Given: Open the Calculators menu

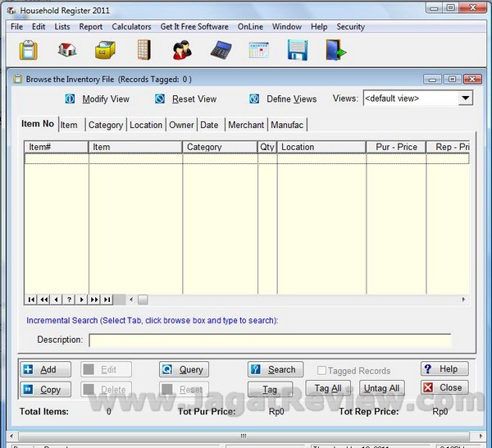Looking at the screenshot, I should (131, 26).
